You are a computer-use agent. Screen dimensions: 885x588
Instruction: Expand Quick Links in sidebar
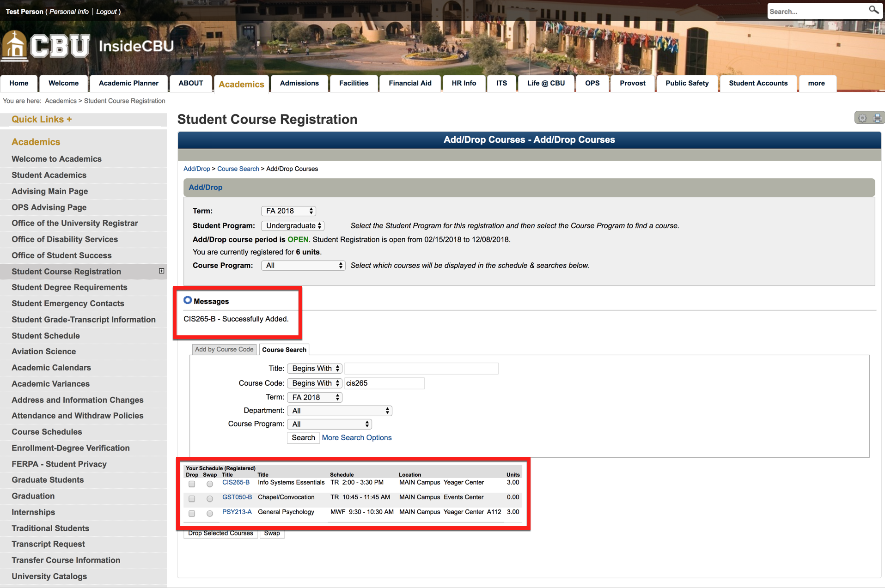(42, 119)
